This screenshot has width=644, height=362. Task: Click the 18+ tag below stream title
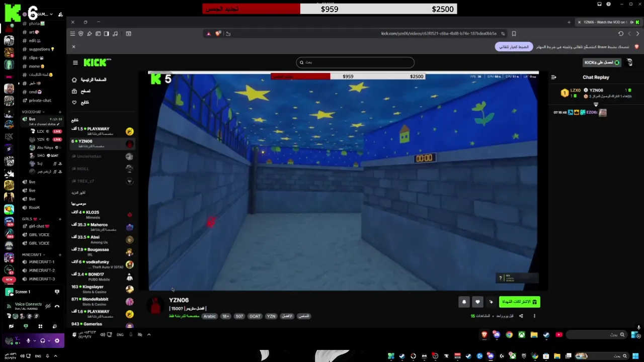pos(226,316)
